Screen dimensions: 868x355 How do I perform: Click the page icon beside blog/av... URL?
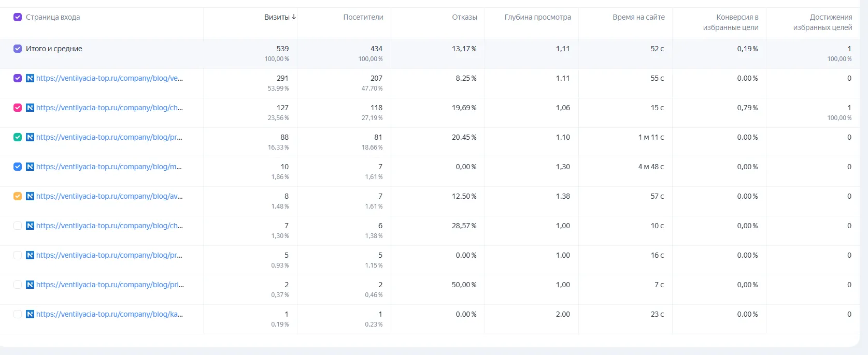point(30,196)
